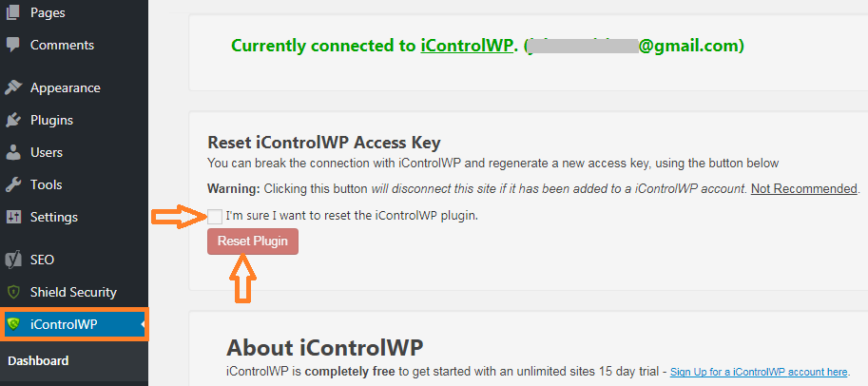Click the Comments speech bubble icon
The height and width of the screenshot is (386, 868).
coord(12,45)
